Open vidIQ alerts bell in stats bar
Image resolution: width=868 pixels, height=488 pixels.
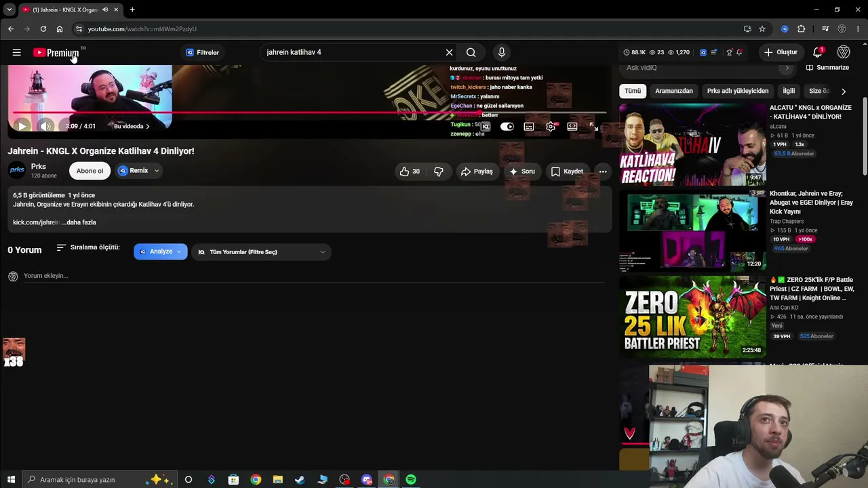coord(739,52)
